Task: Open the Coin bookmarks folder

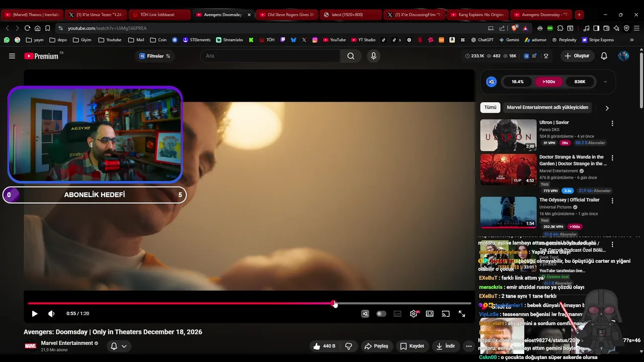Action: click(158, 40)
